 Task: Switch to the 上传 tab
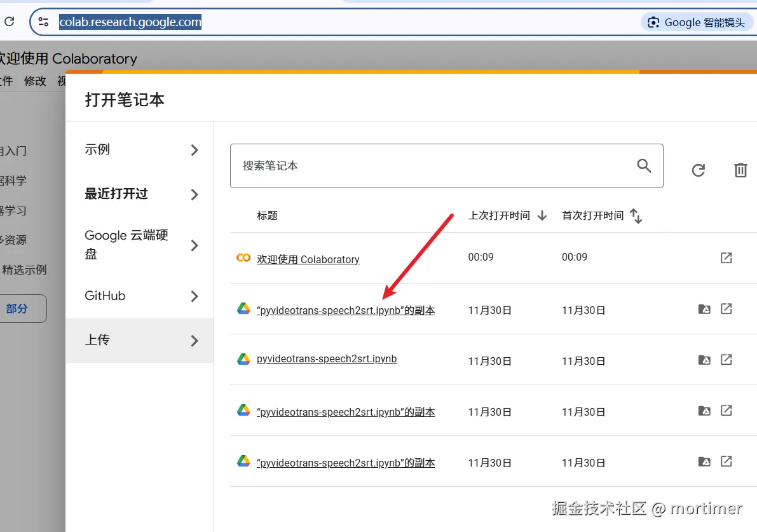[140, 340]
